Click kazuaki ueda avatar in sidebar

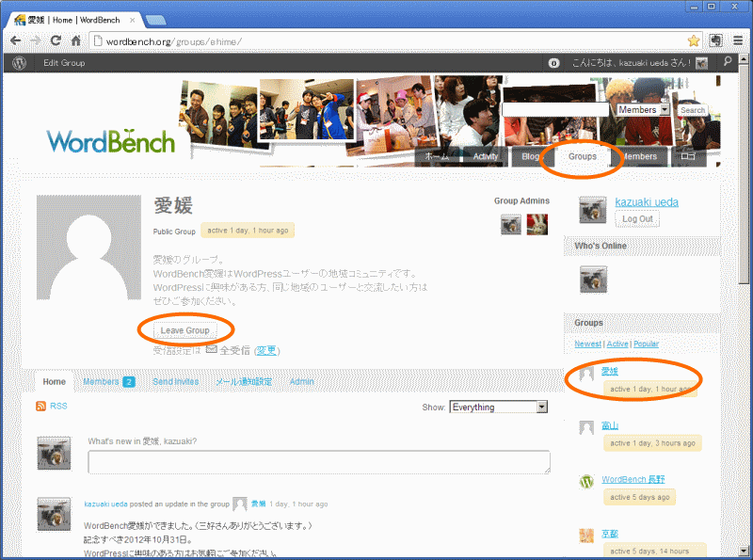[x=593, y=210]
